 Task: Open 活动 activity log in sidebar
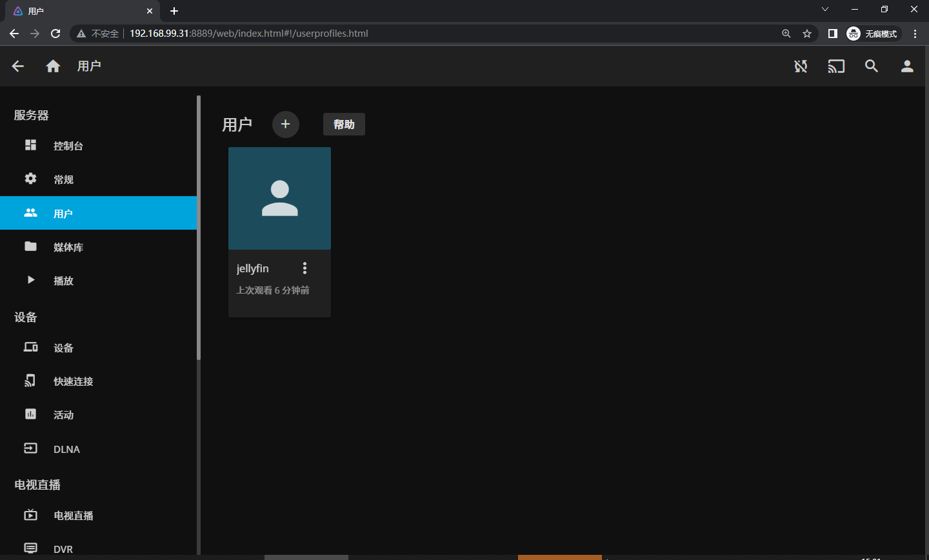[x=63, y=415]
